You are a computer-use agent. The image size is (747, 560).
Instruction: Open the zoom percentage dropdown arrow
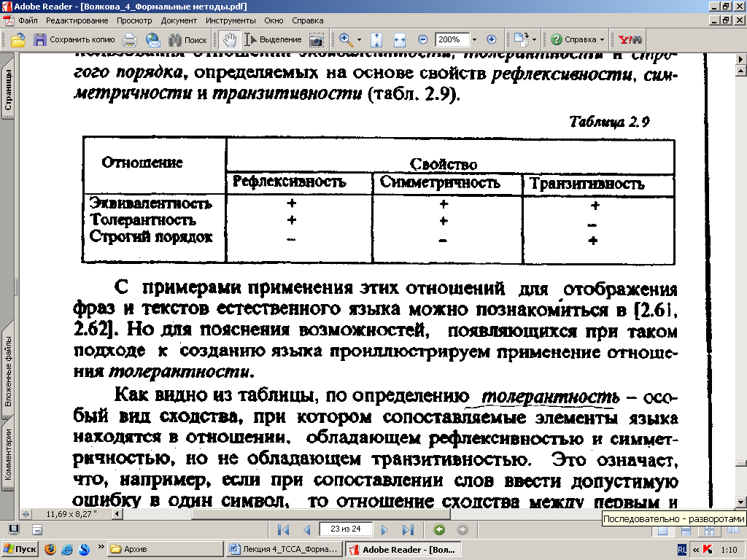pyautogui.click(x=474, y=39)
